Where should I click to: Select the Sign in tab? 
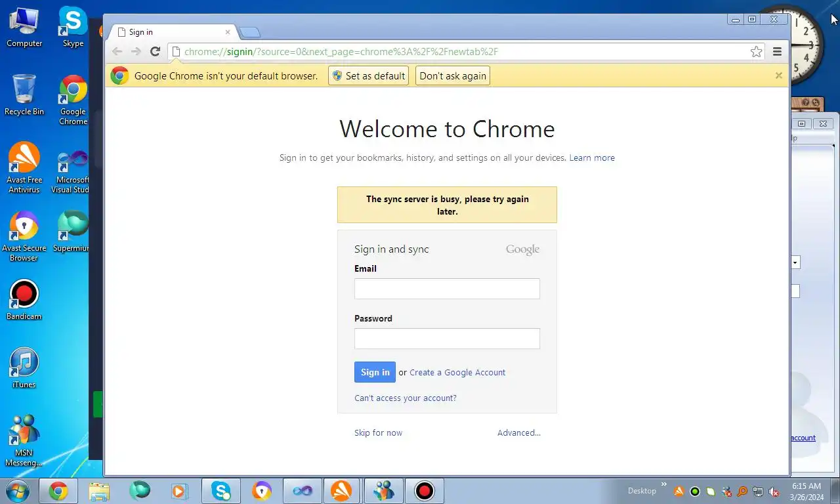tap(173, 32)
